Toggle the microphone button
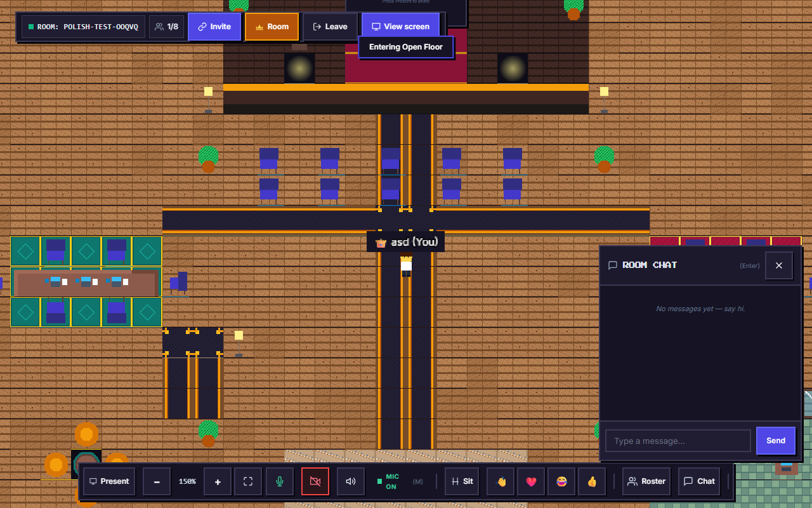This screenshot has height=508, width=812. click(280, 481)
